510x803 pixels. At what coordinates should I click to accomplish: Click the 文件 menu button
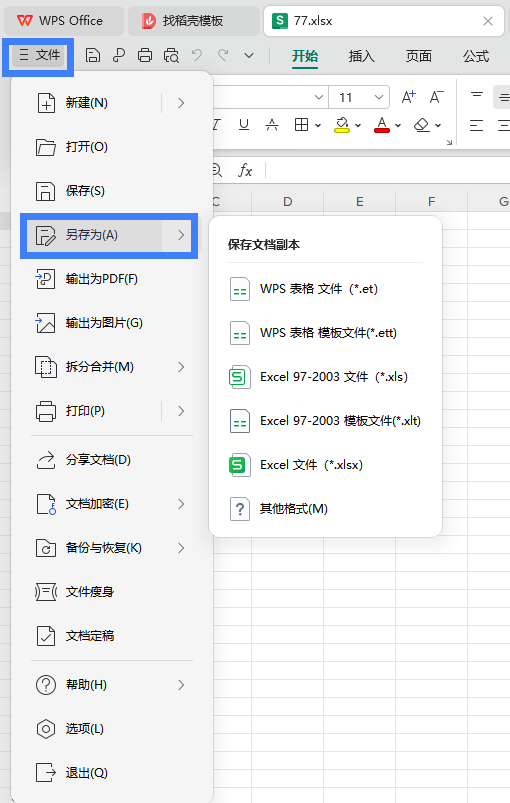(39, 55)
